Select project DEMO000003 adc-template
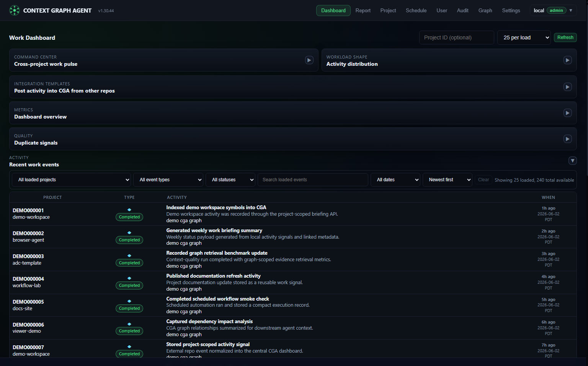The height and width of the screenshot is (366, 588). [28, 260]
